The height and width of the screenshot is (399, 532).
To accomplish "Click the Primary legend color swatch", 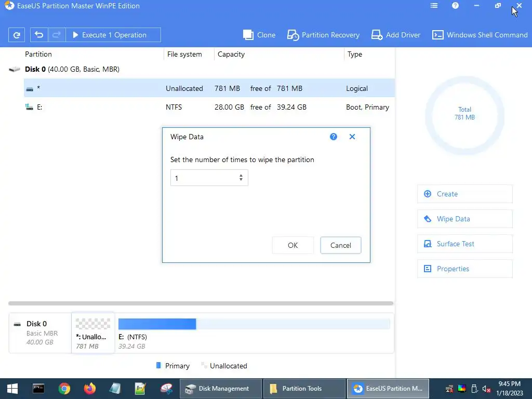I will coord(158,365).
